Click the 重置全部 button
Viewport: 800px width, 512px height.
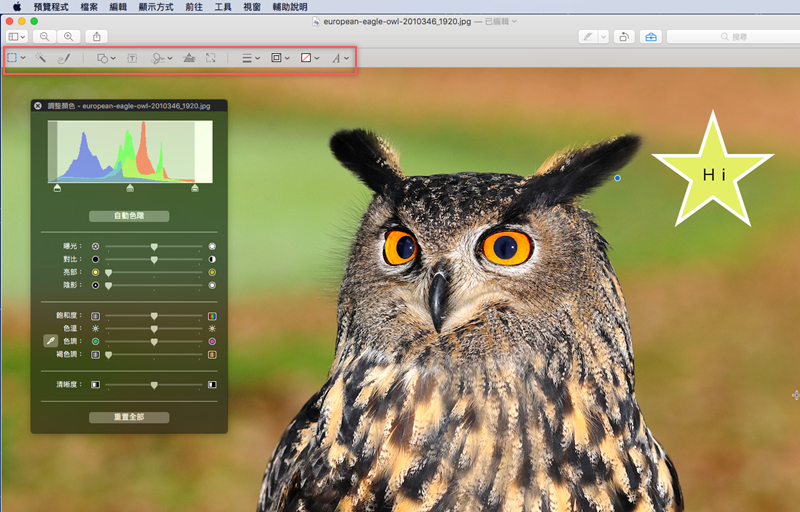pyautogui.click(x=129, y=417)
